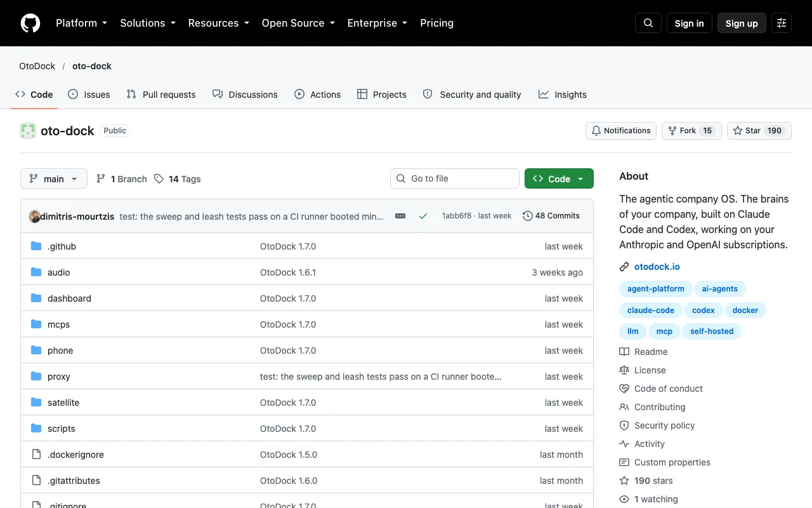Switch to the Issues tab
The width and height of the screenshot is (812, 508).
coord(89,95)
